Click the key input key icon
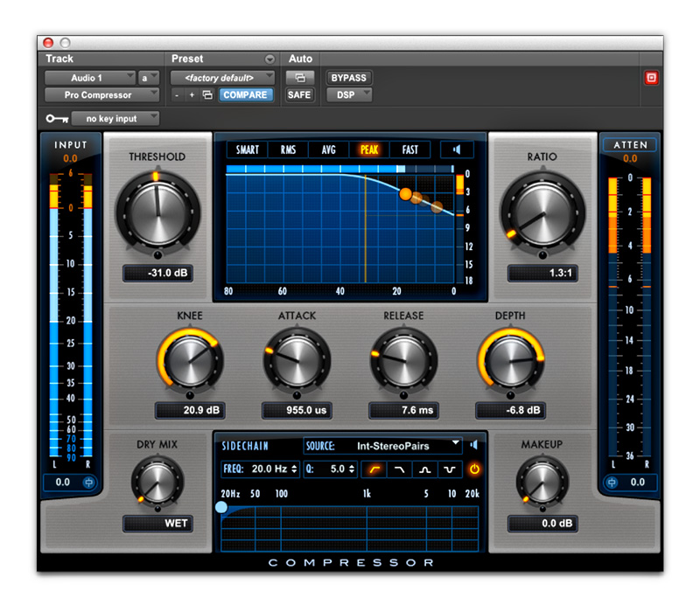This screenshot has height=612, width=700. coord(57,119)
